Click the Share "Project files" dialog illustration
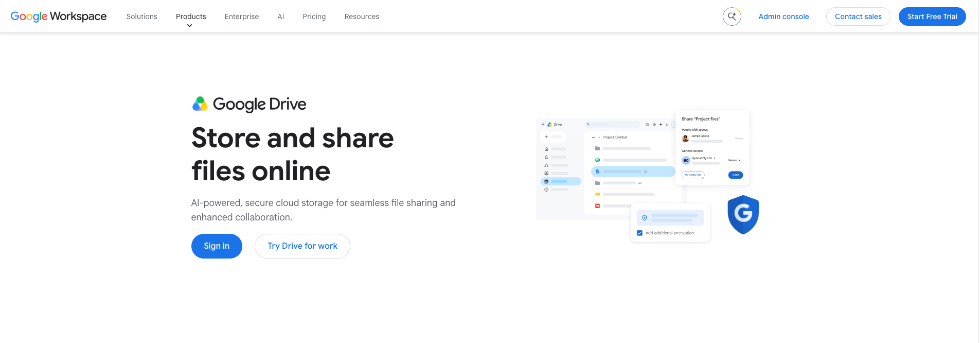The width and height of the screenshot is (980, 343). pyautogui.click(x=712, y=147)
